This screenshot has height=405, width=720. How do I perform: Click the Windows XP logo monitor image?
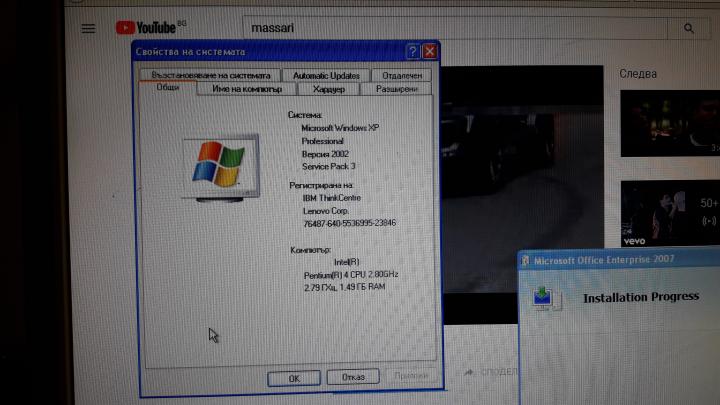point(220,168)
